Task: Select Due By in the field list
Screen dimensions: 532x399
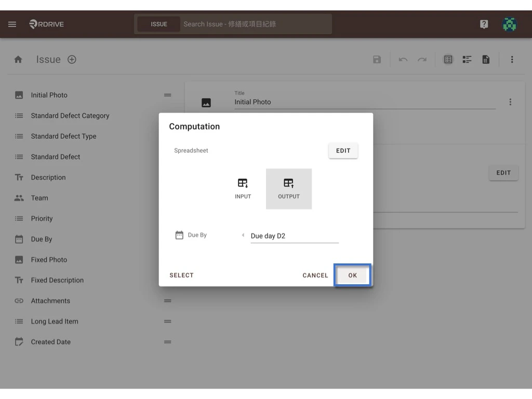Action: pos(42,239)
